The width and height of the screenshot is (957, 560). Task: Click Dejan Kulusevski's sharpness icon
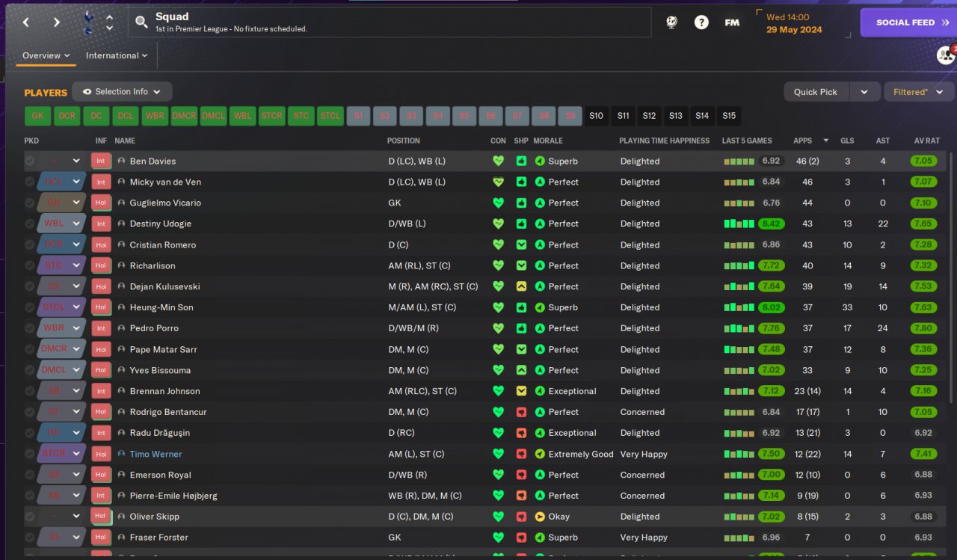[x=521, y=286]
